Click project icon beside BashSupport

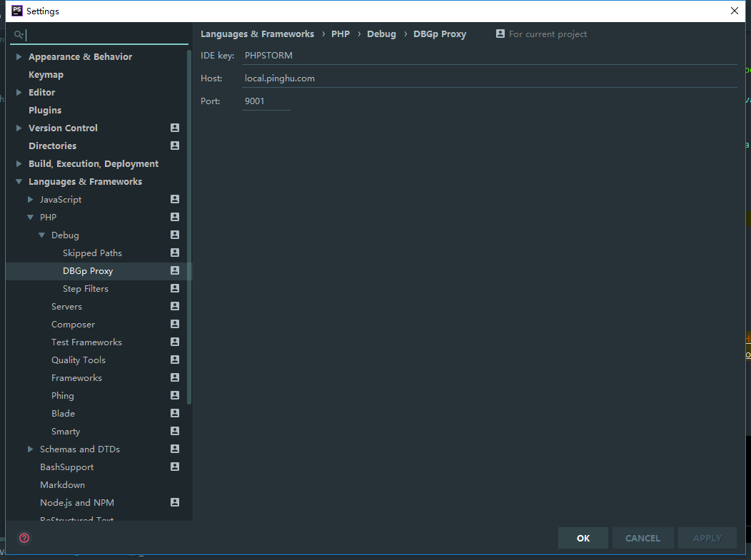(175, 467)
